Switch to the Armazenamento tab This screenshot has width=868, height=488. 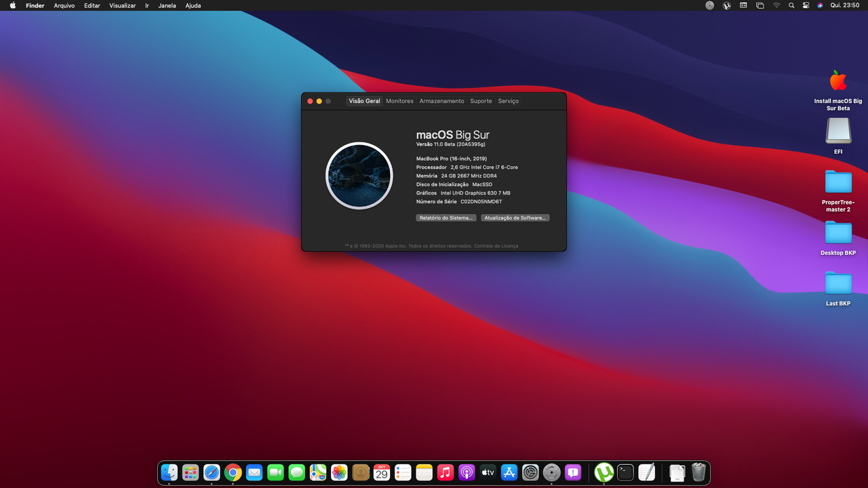pyautogui.click(x=441, y=101)
